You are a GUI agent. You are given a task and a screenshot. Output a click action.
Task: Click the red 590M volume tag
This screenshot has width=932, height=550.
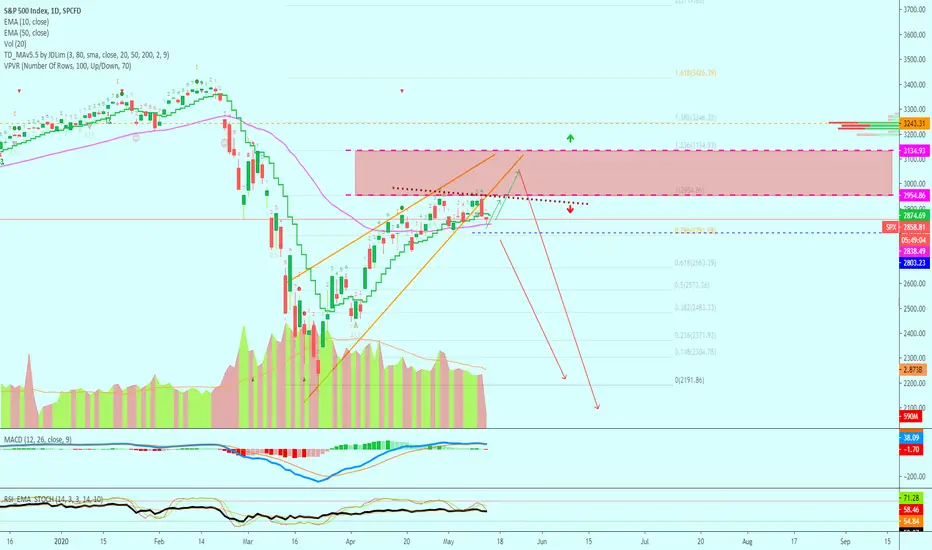tap(911, 416)
